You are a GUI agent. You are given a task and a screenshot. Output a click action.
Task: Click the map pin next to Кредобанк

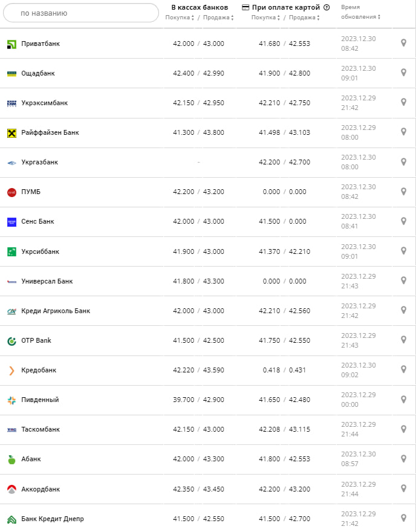click(x=403, y=369)
